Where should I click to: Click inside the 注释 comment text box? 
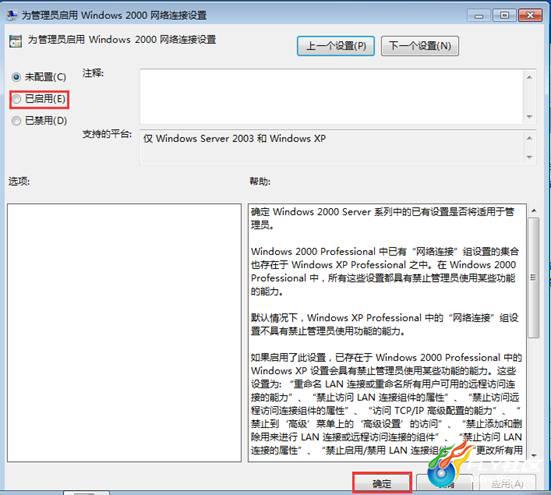331,97
